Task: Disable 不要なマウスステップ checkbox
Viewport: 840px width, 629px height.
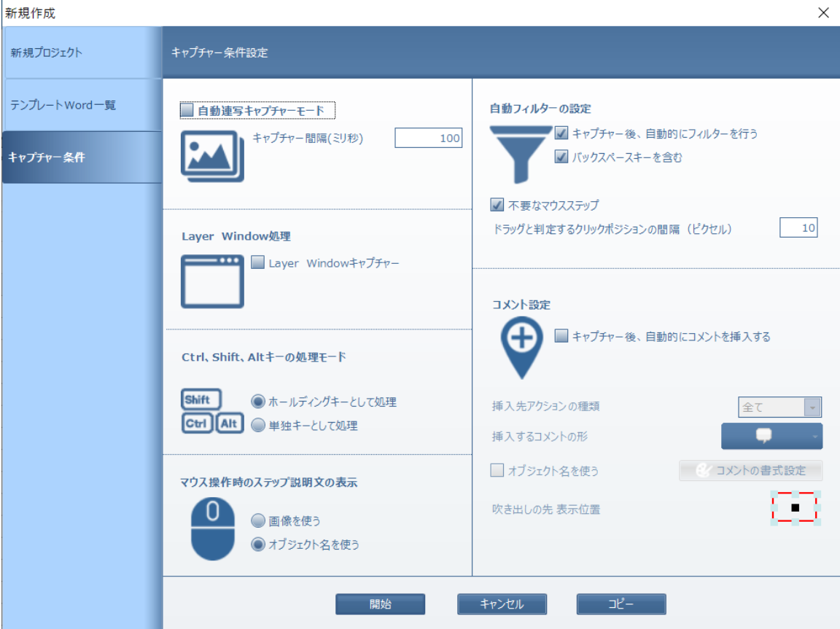Action: pyautogui.click(x=498, y=205)
